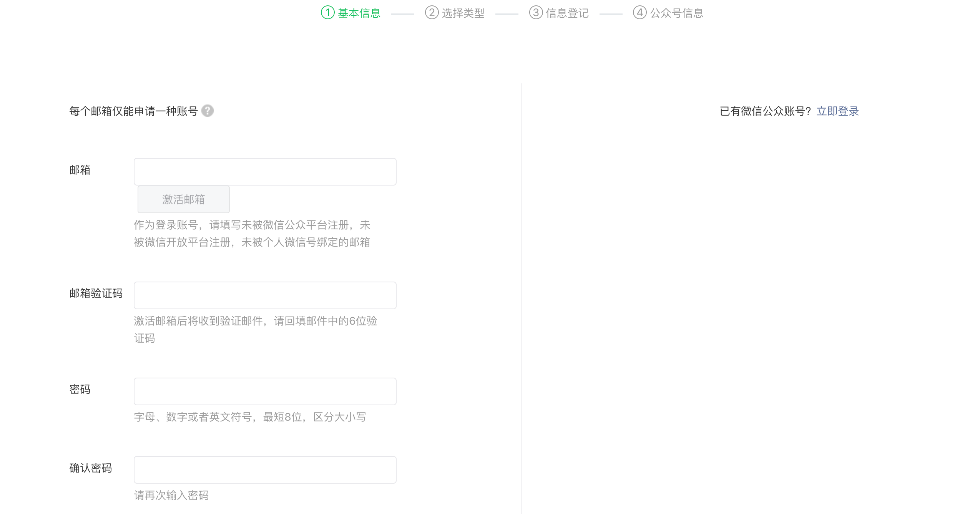Select the 选择类型 step label
The width and height of the screenshot is (980, 514).
[463, 13]
